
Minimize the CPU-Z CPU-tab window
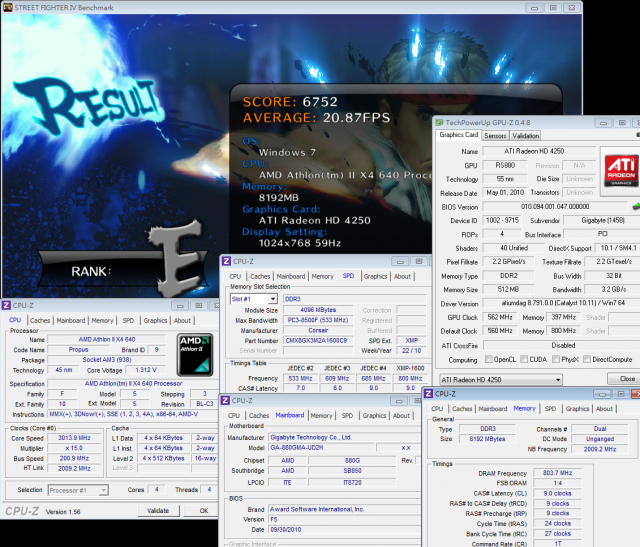[x=180, y=306]
